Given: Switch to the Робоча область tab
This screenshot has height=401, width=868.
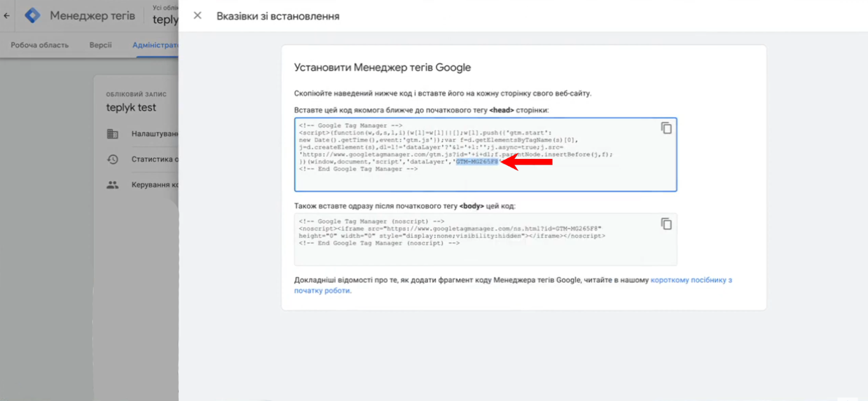Looking at the screenshot, I should (x=39, y=45).
